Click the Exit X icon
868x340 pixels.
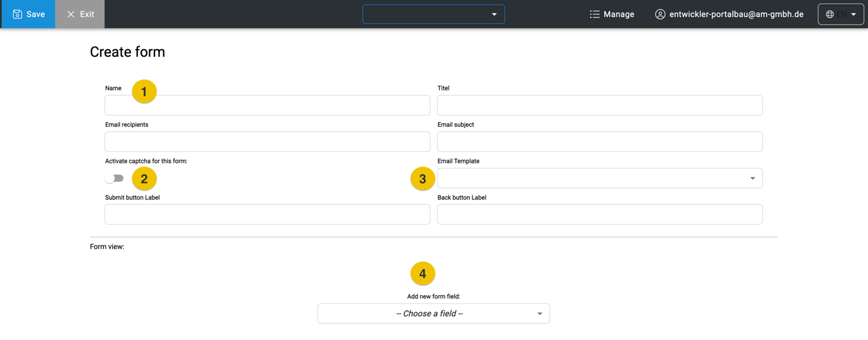coord(71,14)
